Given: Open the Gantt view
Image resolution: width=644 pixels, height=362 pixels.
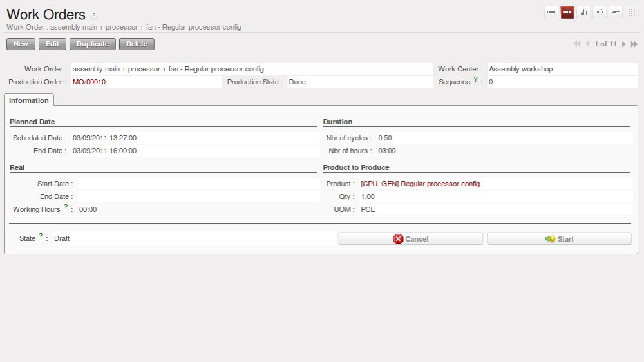Looking at the screenshot, I should click(616, 12).
